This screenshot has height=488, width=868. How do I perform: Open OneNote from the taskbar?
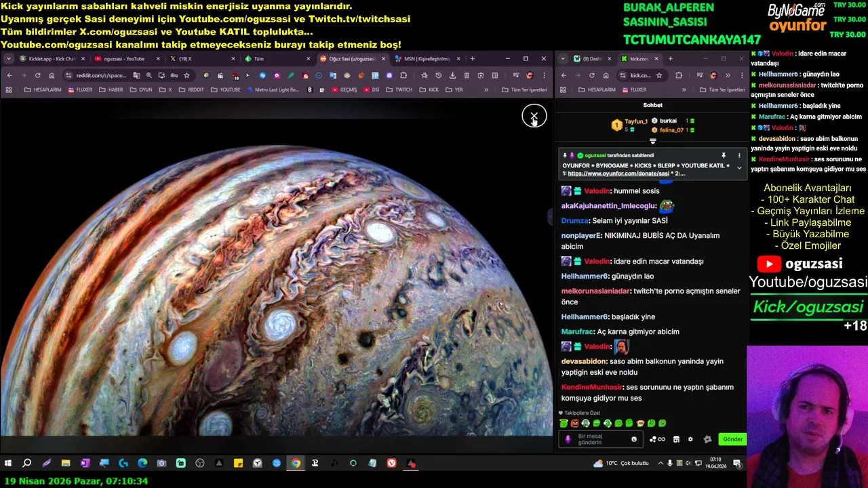pos(85,464)
